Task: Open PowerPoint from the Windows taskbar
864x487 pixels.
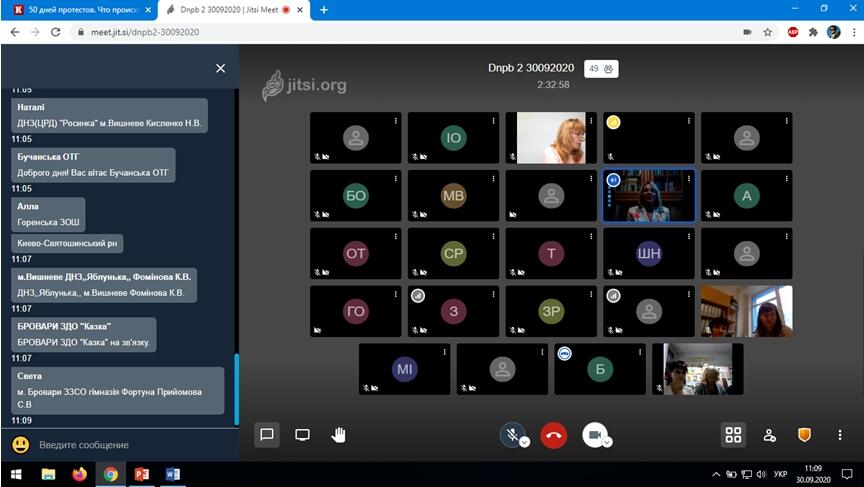Action: pos(141,474)
